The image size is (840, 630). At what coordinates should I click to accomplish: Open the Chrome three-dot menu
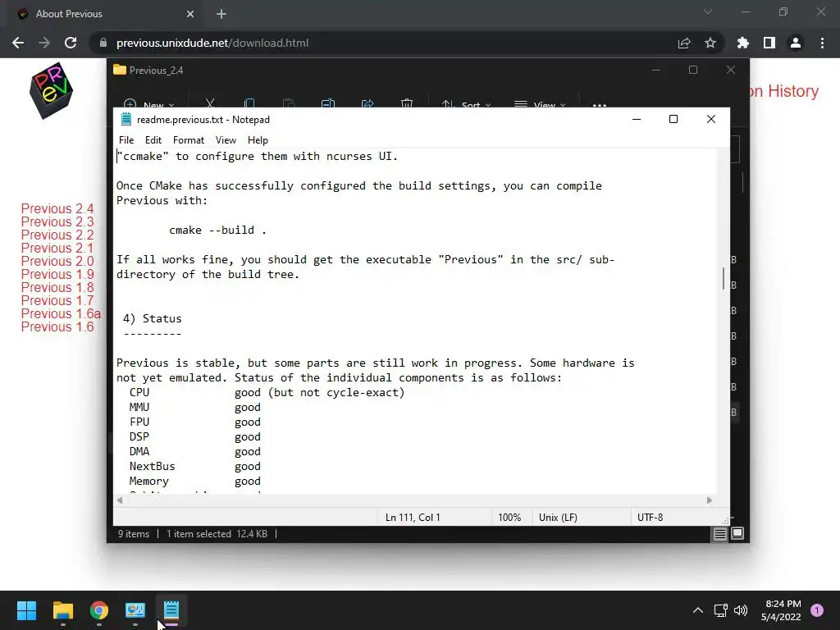coord(822,43)
